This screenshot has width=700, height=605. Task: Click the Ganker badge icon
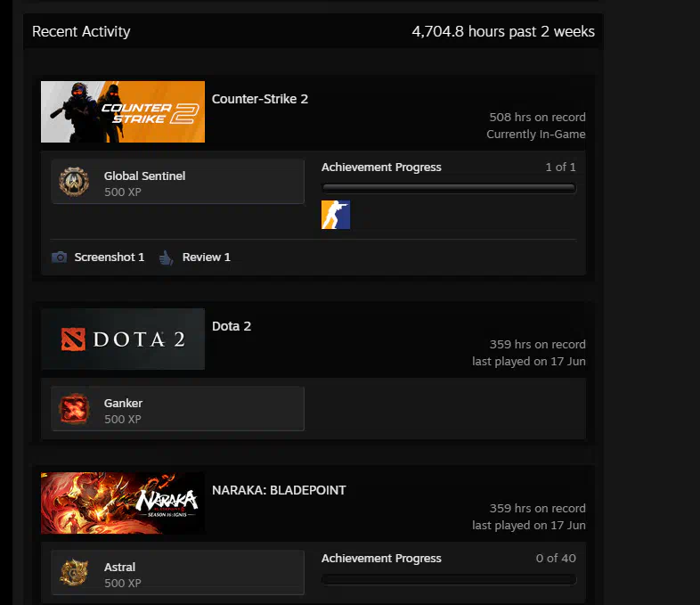click(74, 409)
